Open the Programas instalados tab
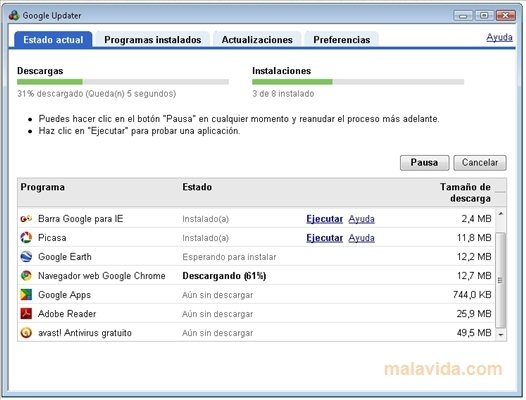526x400 pixels. (153, 40)
